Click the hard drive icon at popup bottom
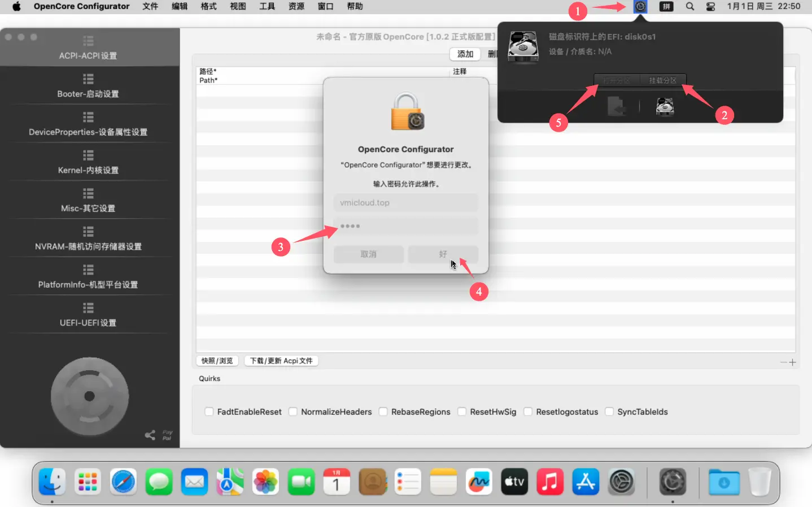Screen dimensions: 812x507 665,106
